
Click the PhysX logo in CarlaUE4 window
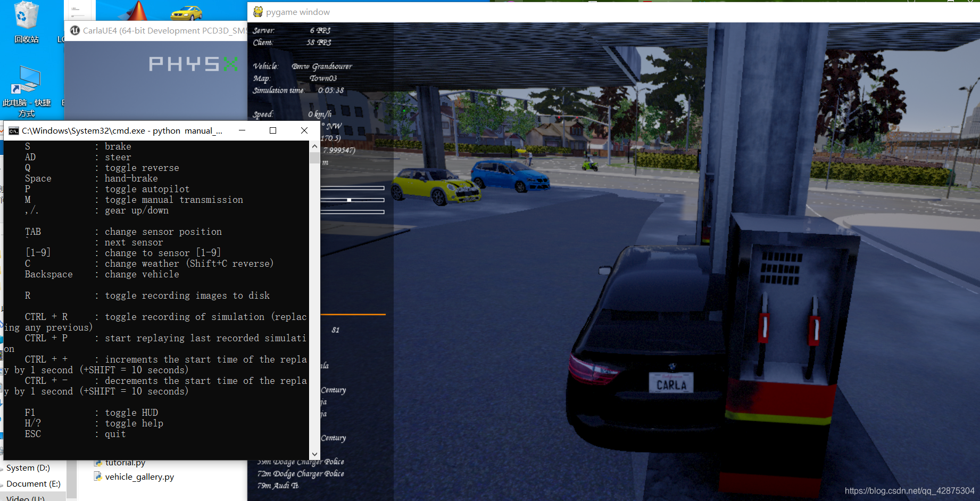point(194,64)
